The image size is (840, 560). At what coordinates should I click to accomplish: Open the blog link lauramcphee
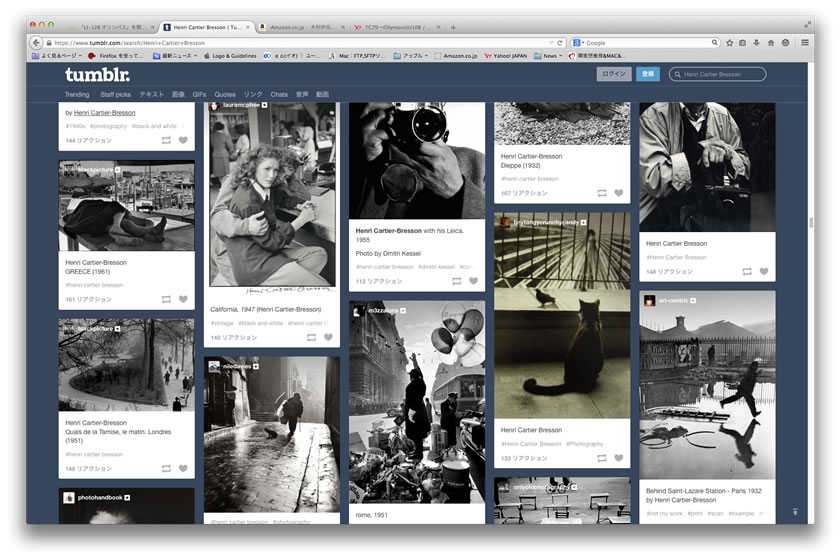coord(241,105)
